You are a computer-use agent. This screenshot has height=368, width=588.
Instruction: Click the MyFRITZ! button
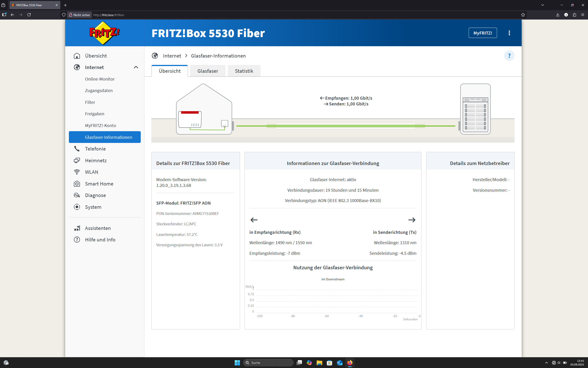point(483,33)
